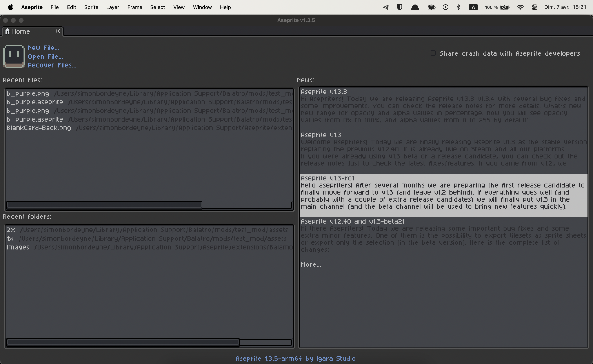This screenshot has width=593, height=364.
Task: Open the Select menu
Action: 158,7
